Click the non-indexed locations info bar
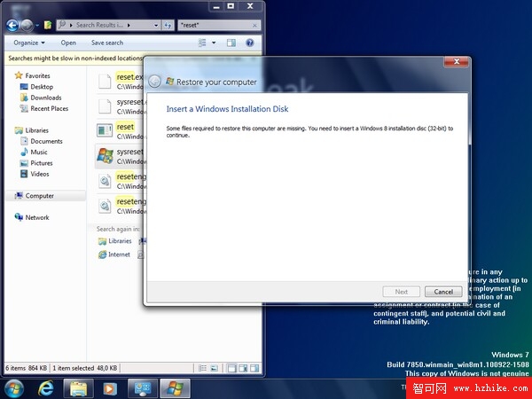 pos(74,59)
